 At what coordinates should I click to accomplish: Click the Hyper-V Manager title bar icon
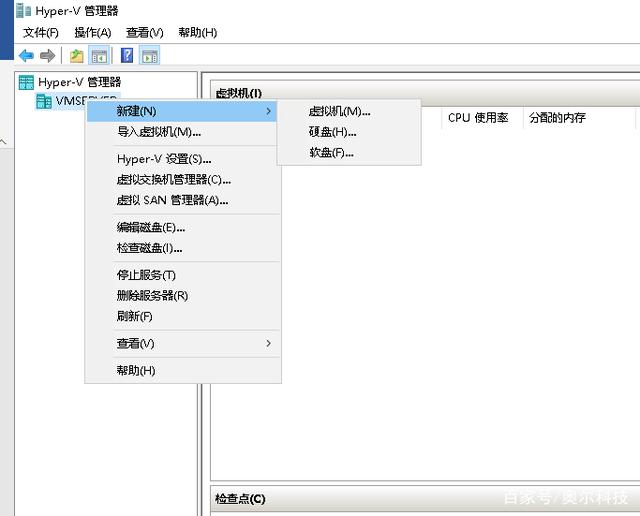[x=23, y=10]
